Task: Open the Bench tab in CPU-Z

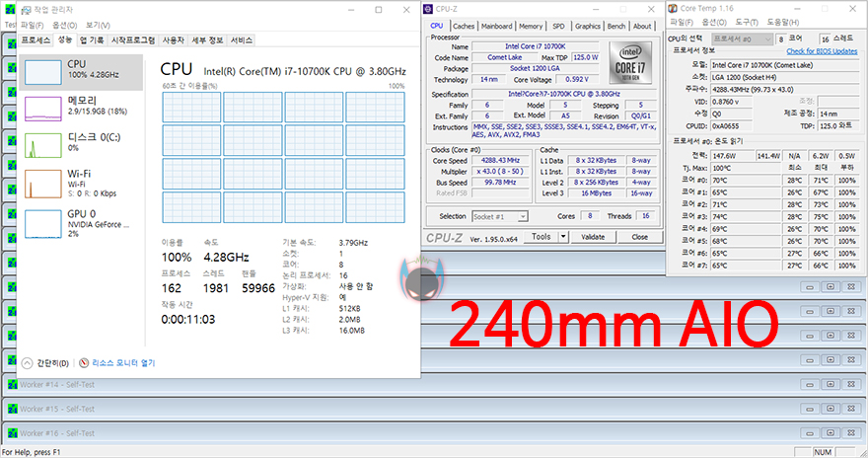Action: pyautogui.click(x=616, y=26)
